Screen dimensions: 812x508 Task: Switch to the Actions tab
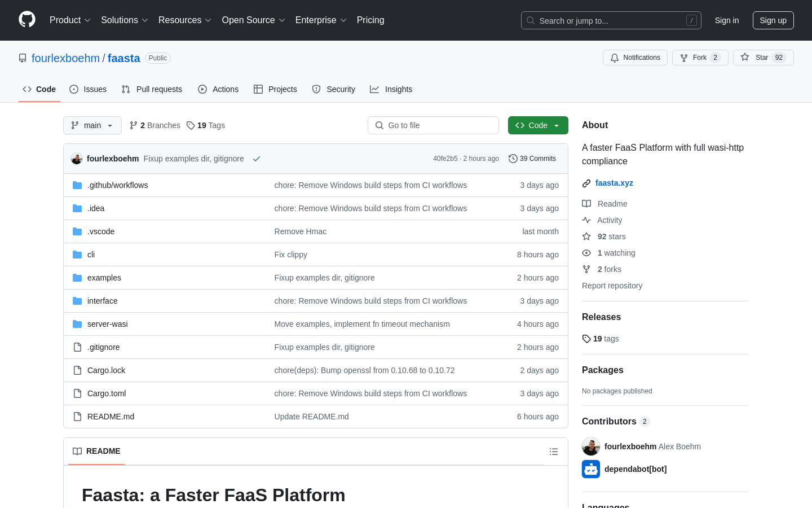218,89
